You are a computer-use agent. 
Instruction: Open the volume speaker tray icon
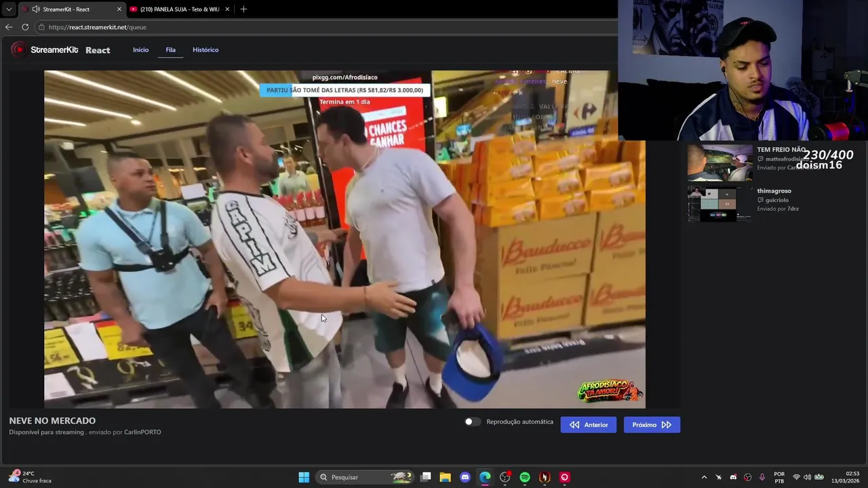(x=807, y=477)
